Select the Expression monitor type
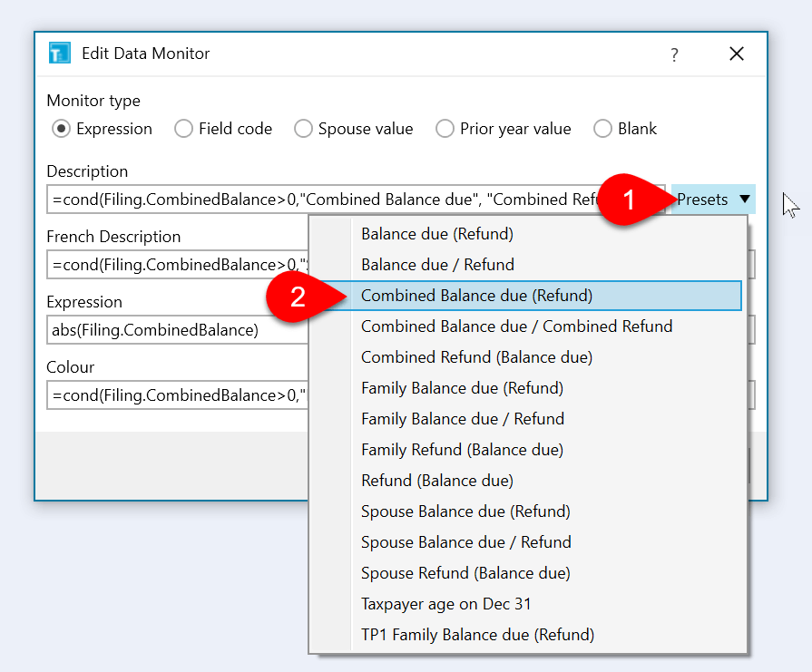Screen dimensions: 812x672 click(x=102, y=129)
